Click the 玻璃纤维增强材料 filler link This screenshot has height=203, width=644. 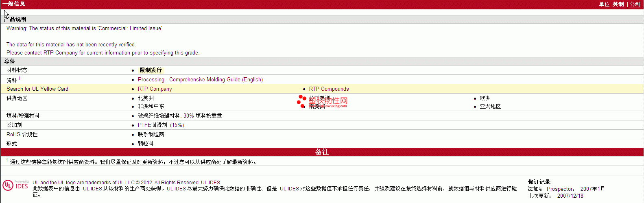159,116
